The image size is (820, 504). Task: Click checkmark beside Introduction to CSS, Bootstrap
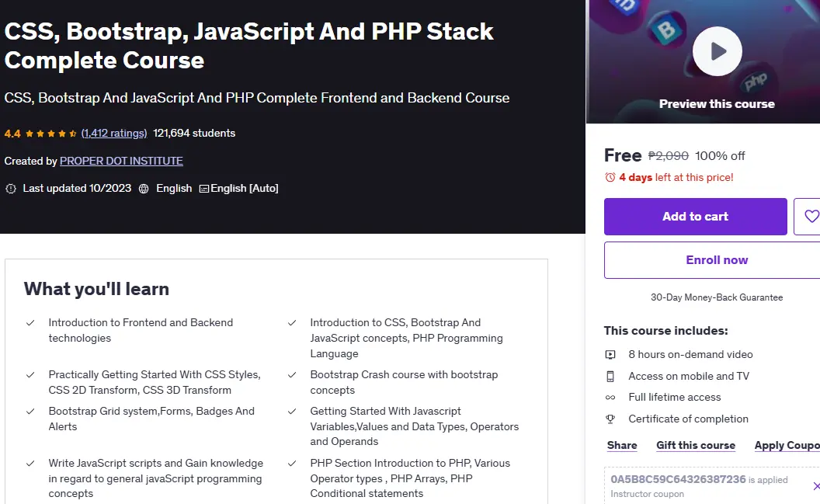292,323
